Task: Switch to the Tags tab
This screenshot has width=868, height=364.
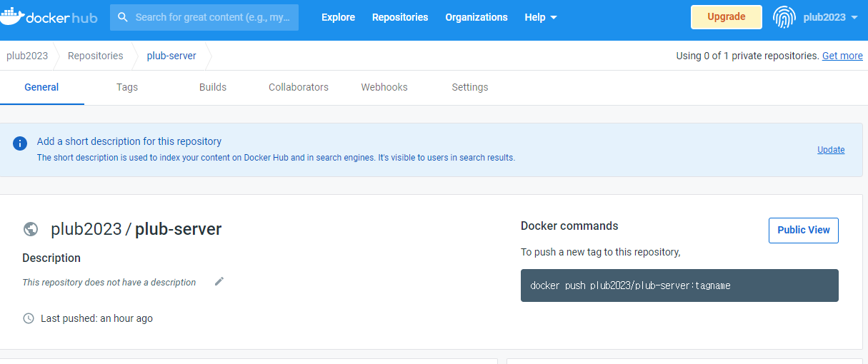Action: [127, 87]
